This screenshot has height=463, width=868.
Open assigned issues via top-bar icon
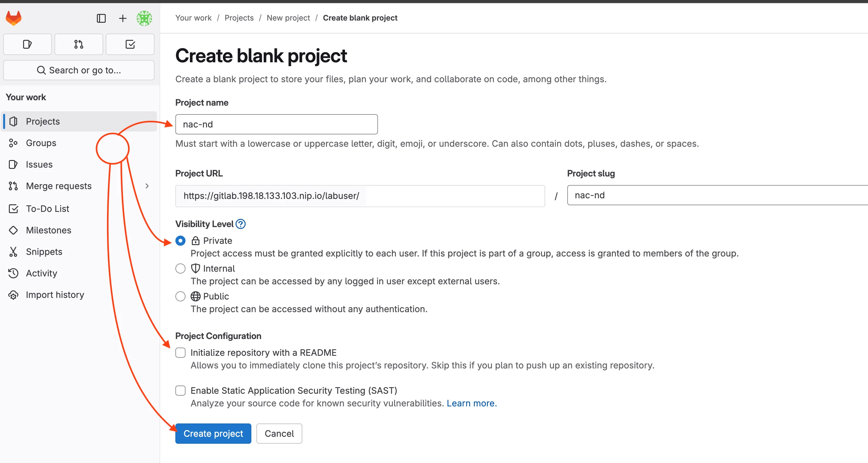[27, 44]
